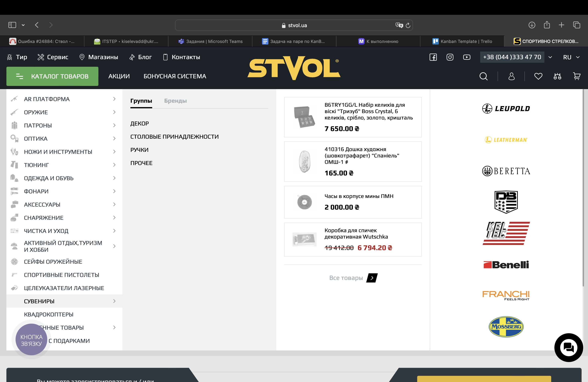
Task: Open the product comparison scales icon
Action: [x=557, y=76]
